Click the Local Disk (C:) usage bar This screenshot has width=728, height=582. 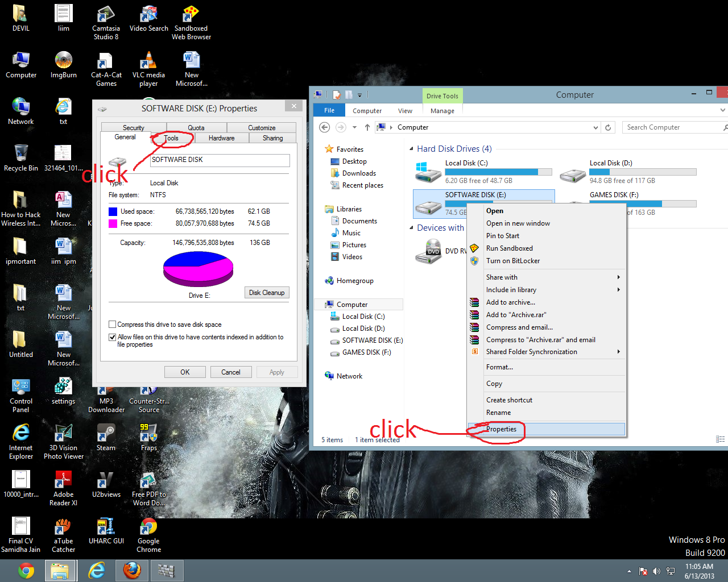coord(499,171)
